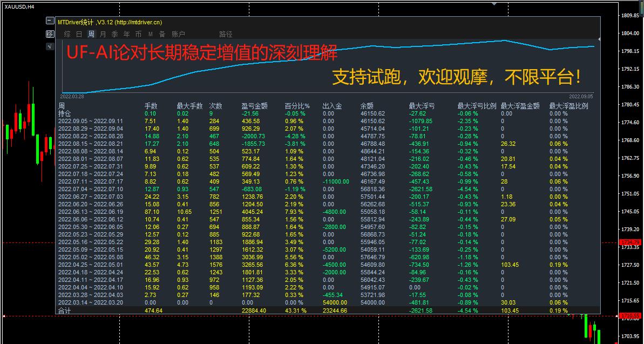Select the 2022.04.25 ~ 2022.05.01 week row
Image resolution: width=644 pixels, height=344 pixels.
click(x=327, y=265)
